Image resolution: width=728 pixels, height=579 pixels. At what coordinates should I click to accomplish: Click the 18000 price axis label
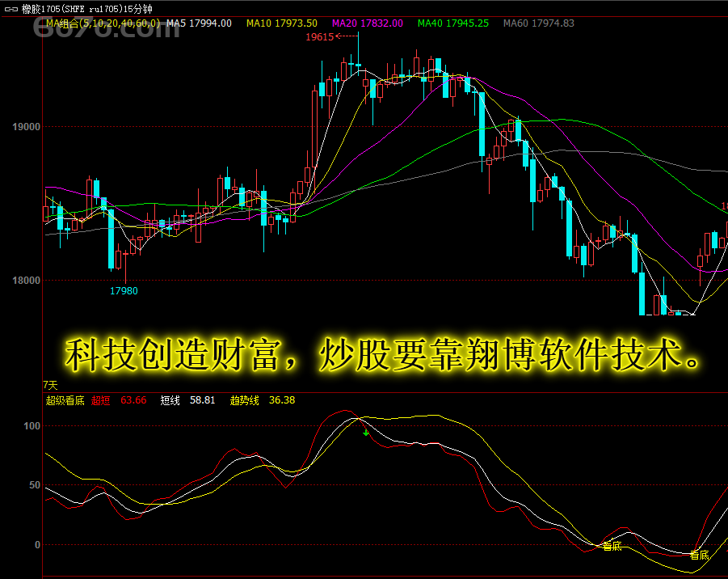[26, 281]
